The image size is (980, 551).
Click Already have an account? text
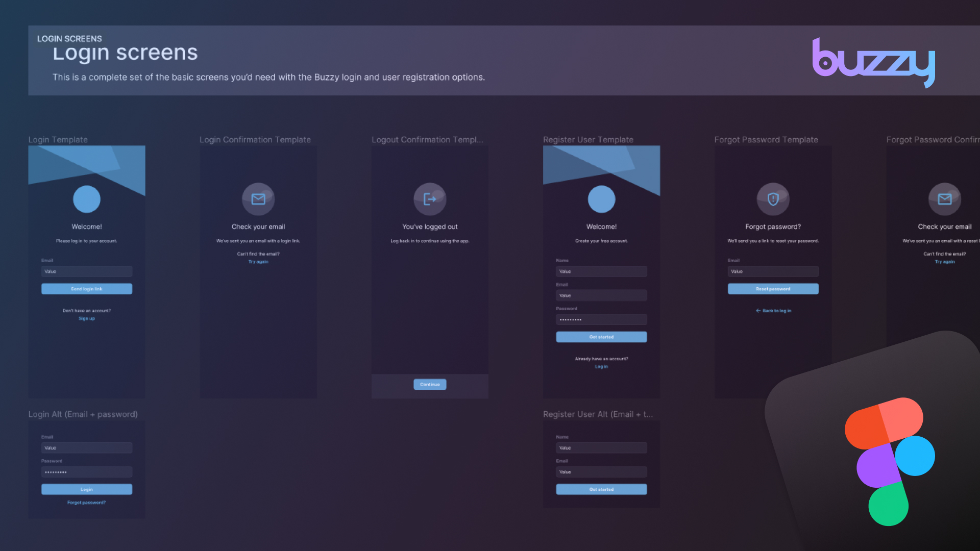(601, 359)
